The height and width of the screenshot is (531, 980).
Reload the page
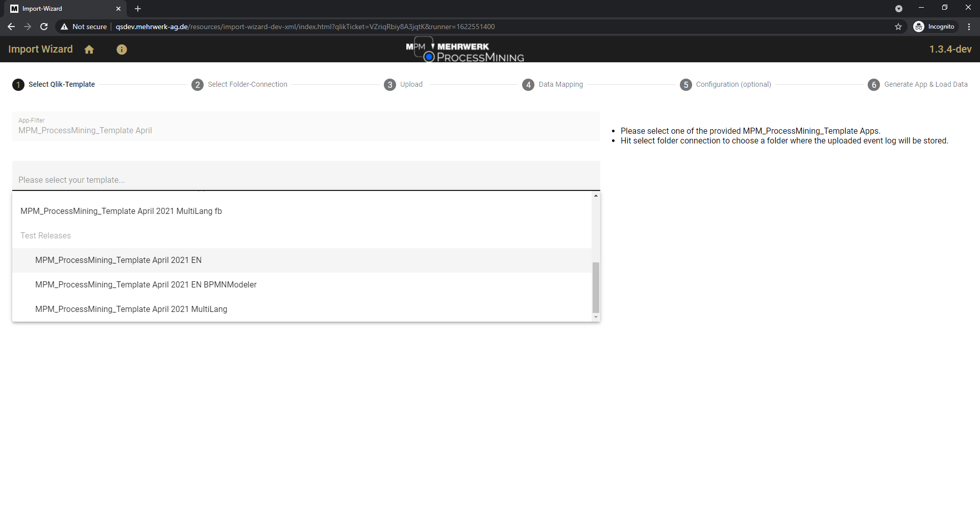tap(44, 27)
